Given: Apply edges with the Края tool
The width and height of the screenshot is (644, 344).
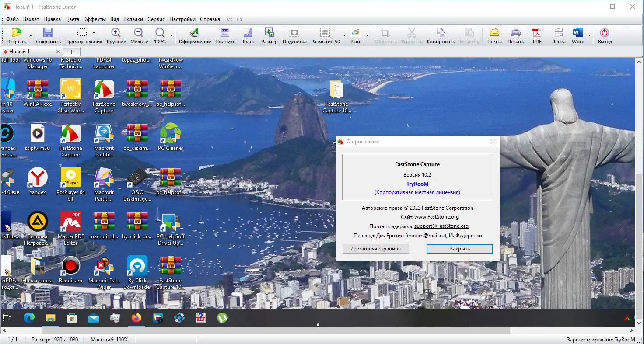Looking at the screenshot, I should point(248,35).
